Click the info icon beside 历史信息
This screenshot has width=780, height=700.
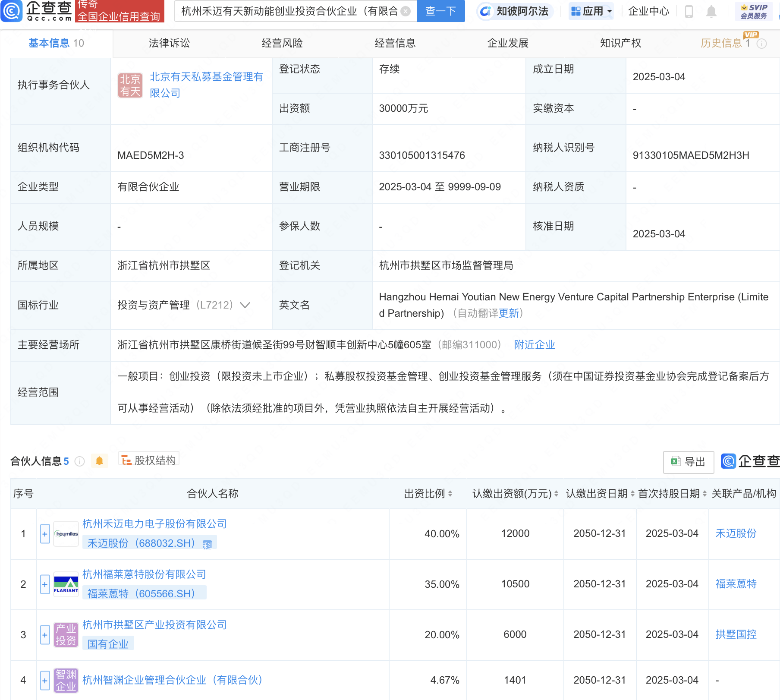point(762,44)
